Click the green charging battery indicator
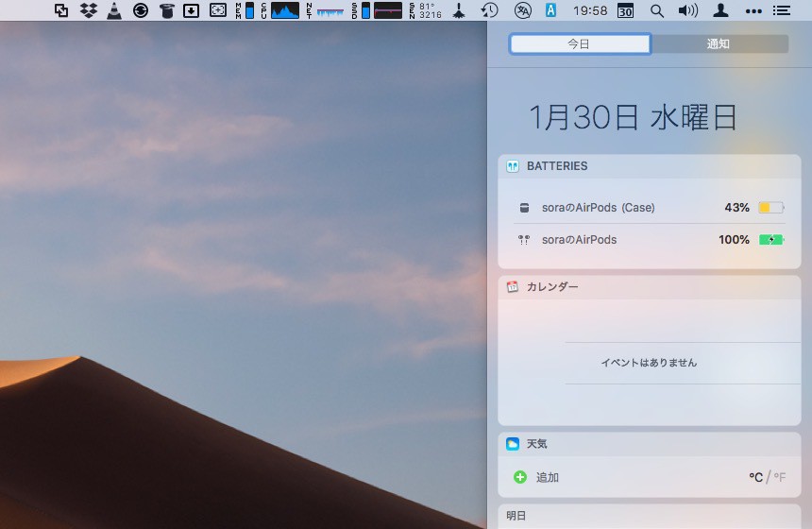The width and height of the screenshot is (812, 529). tap(771, 240)
